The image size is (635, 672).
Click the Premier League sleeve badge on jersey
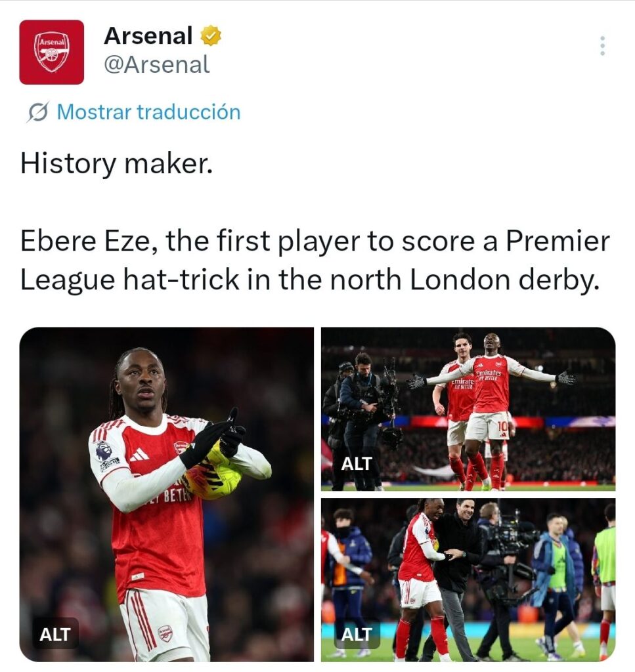point(103,451)
